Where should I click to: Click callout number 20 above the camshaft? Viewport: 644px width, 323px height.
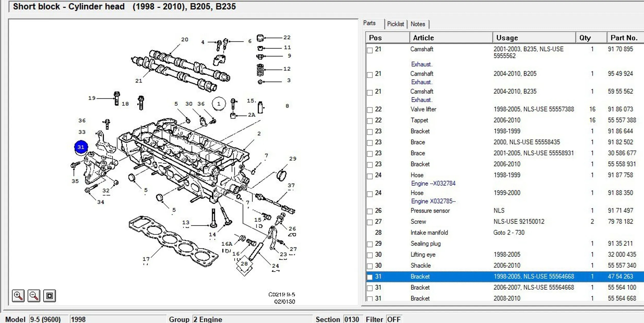point(185,39)
